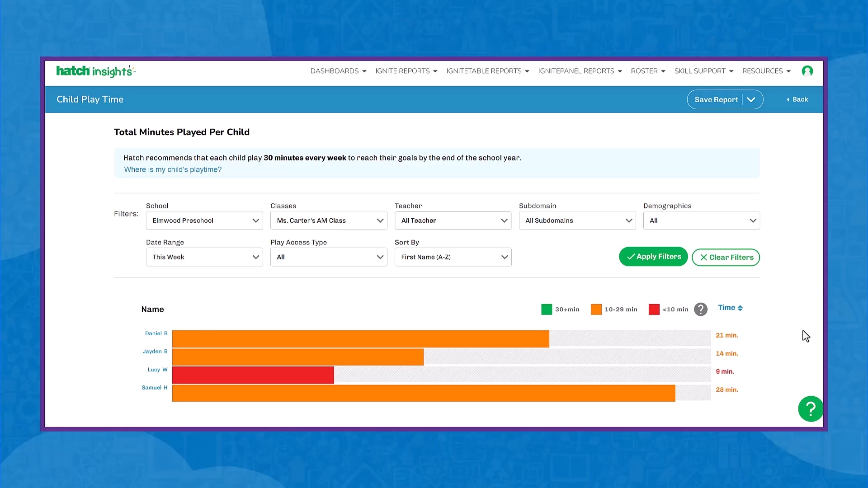Change the Date Range dropdown

click(204, 257)
